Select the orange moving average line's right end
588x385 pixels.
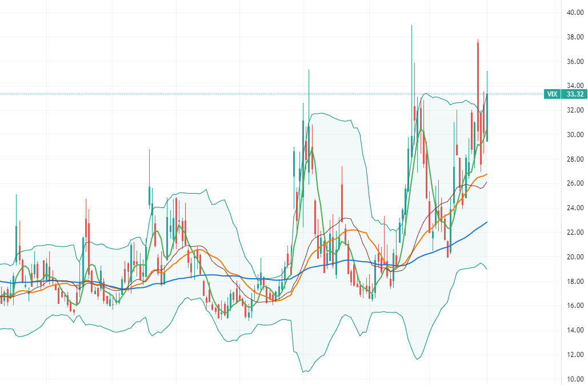click(486, 174)
